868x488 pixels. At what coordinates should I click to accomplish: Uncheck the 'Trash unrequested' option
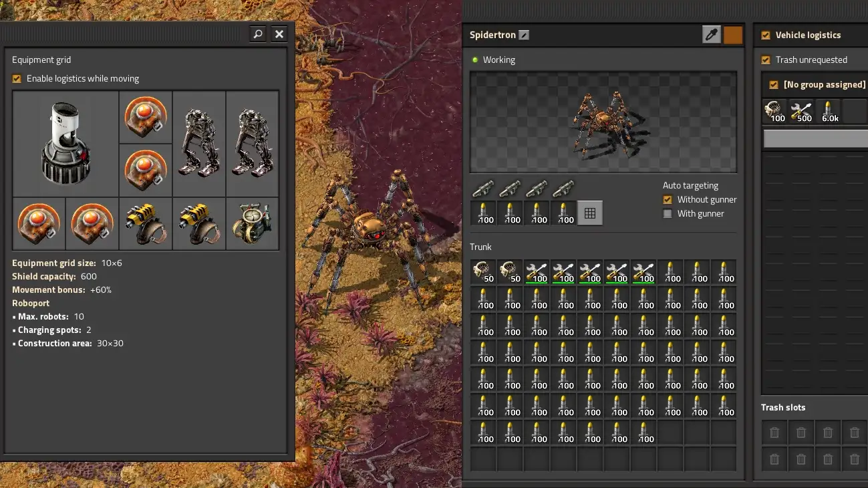tap(765, 59)
